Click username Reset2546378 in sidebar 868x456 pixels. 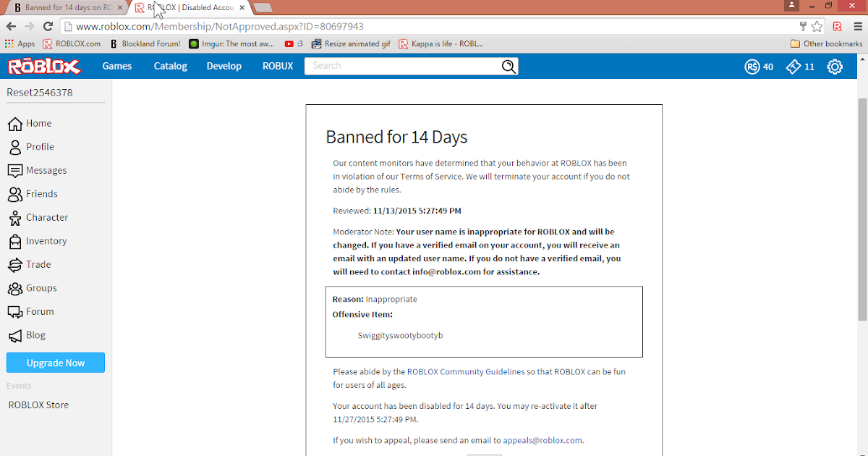pyautogui.click(x=40, y=93)
